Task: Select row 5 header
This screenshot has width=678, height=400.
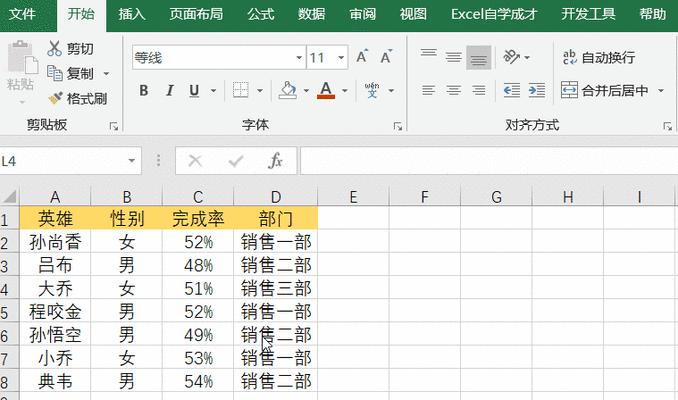Action: pos(9,311)
